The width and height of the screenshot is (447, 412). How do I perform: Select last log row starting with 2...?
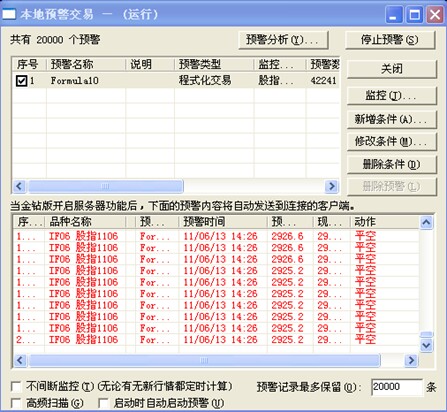[216, 340]
